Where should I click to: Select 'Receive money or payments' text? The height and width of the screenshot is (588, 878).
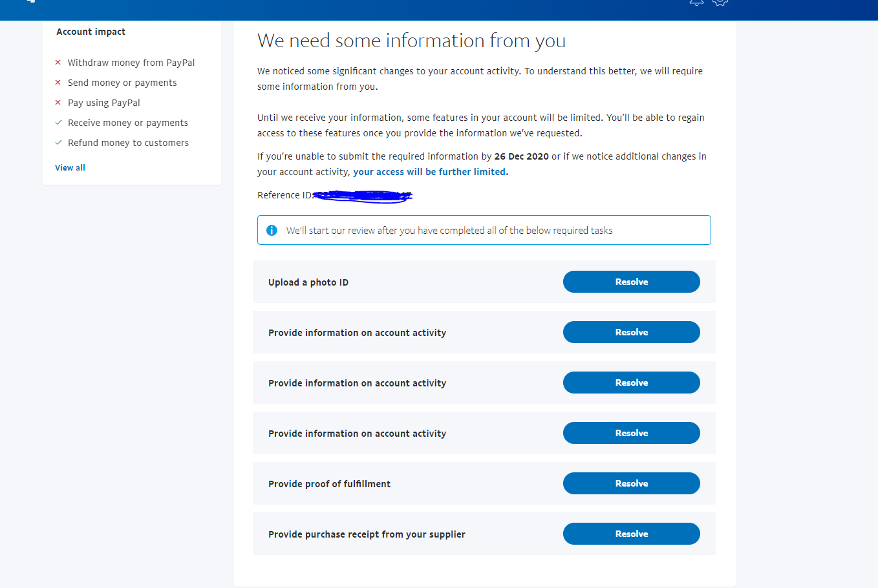(128, 123)
